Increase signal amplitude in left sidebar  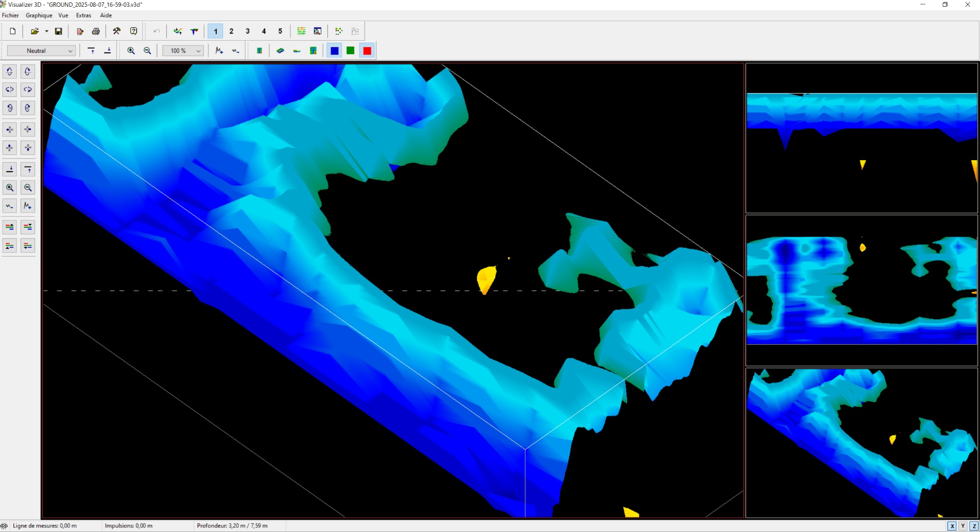click(x=28, y=206)
